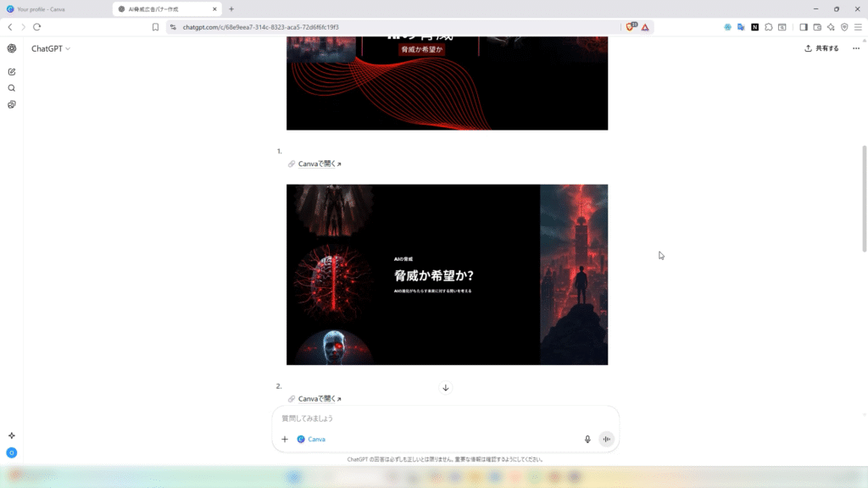Click the sparkle icon in bottom-left sidebar

click(12, 435)
